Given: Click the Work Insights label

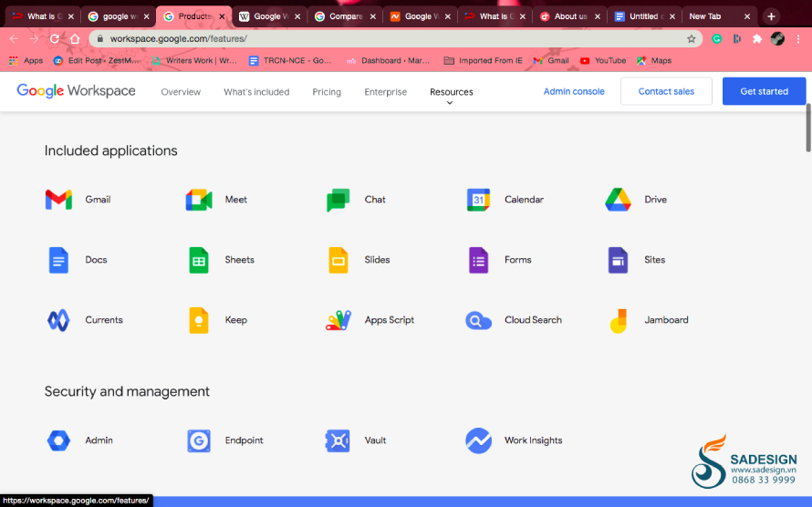Looking at the screenshot, I should tap(533, 440).
